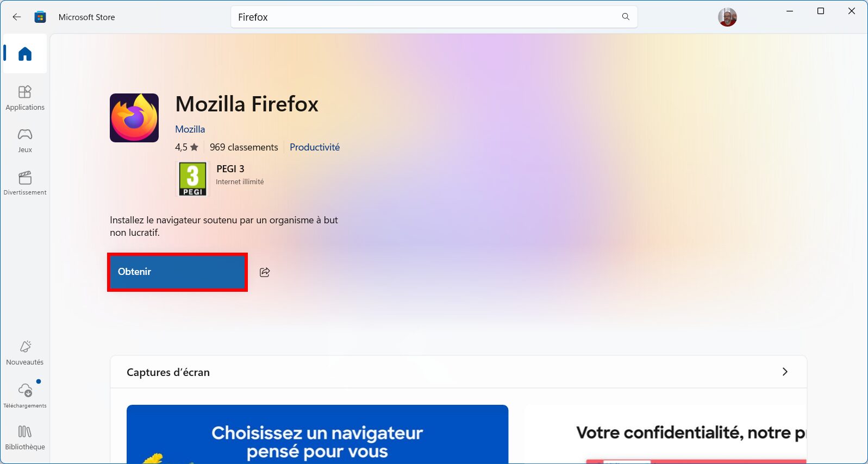Open the Bibliothèque library
868x464 pixels.
tap(25, 438)
